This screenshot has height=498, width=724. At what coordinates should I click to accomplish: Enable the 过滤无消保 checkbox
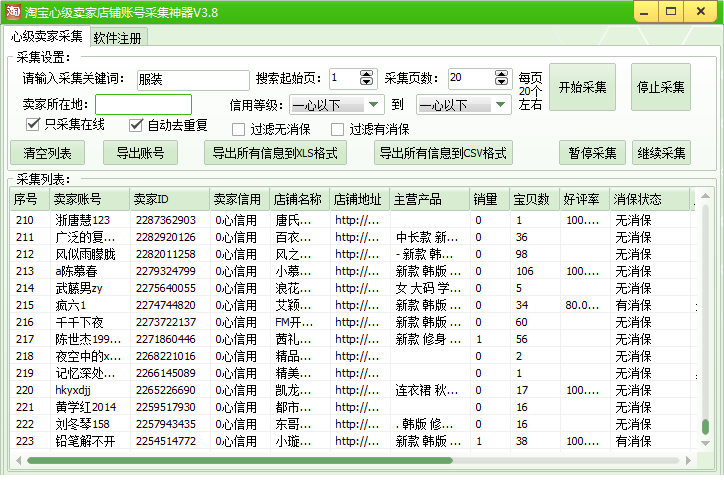coord(238,129)
